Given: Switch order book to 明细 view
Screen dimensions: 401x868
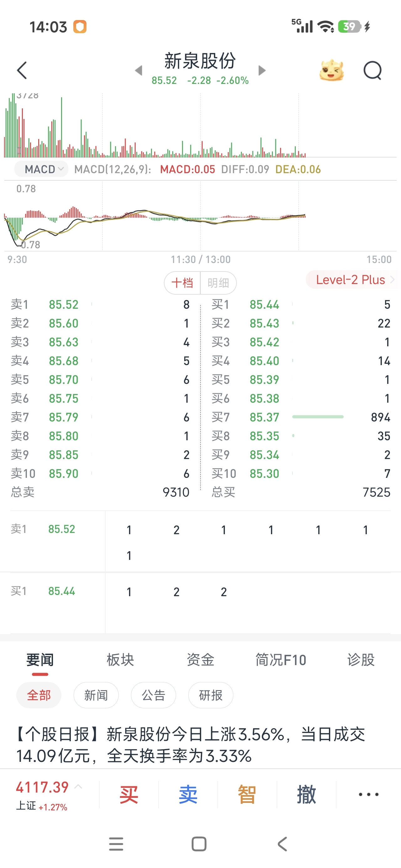Looking at the screenshot, I should coord(218,283).
